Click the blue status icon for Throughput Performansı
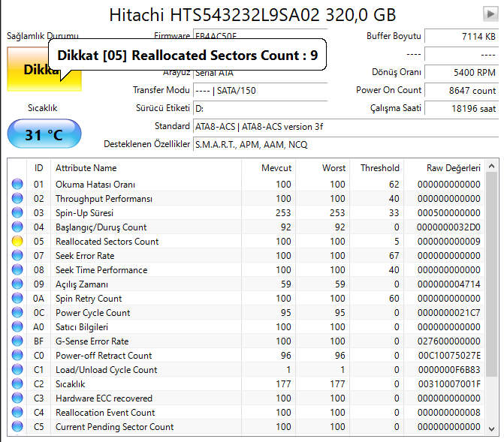The height and width of the screenshot is (442, 504). coord(17,199)
